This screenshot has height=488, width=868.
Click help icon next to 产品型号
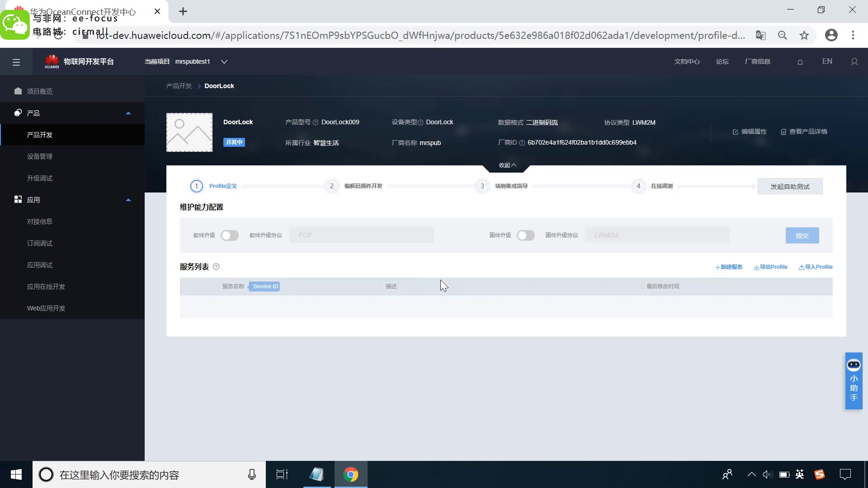316,122
